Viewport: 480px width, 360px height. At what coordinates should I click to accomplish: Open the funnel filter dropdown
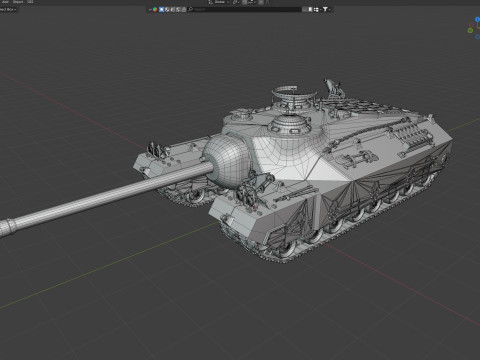coord(326,9)
